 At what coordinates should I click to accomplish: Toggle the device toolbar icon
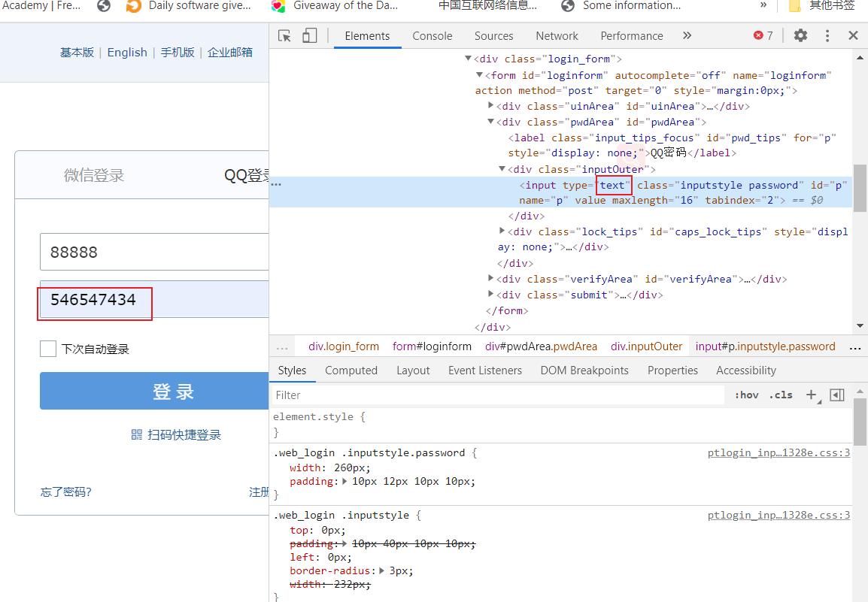309,35
